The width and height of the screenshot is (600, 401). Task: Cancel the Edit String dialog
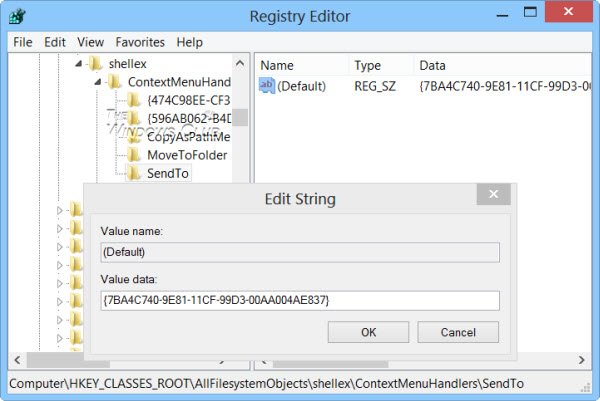point(458,331)
